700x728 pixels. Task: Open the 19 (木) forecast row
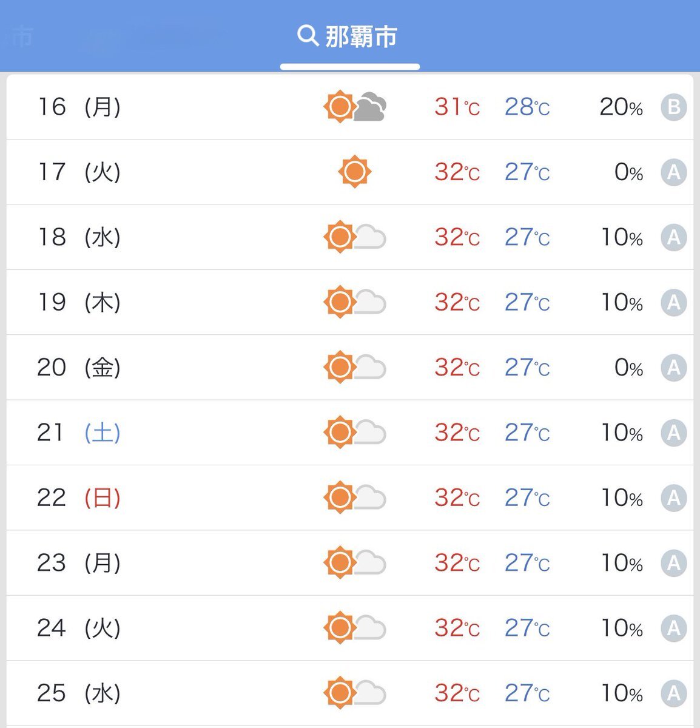tap(350, 302)
